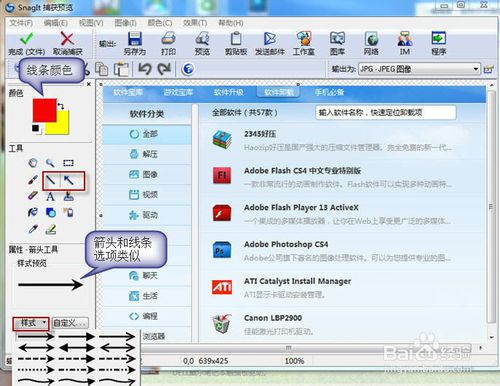Select the stamp tool

69,196
